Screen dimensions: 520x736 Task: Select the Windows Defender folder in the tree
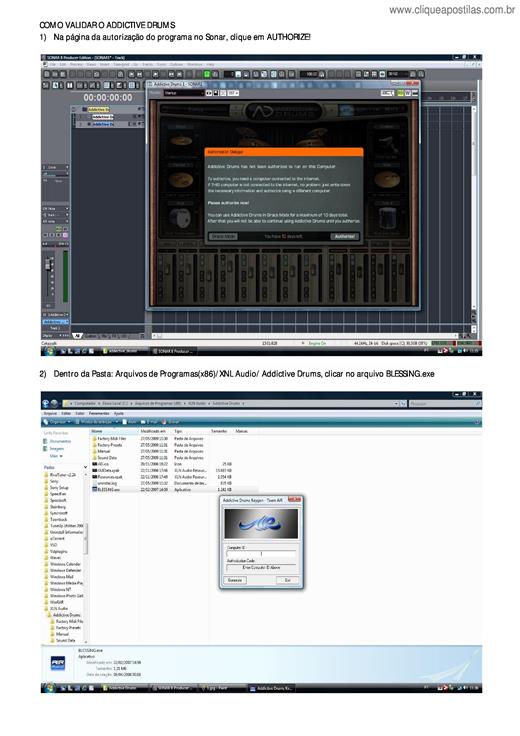[x=62, y=570]
